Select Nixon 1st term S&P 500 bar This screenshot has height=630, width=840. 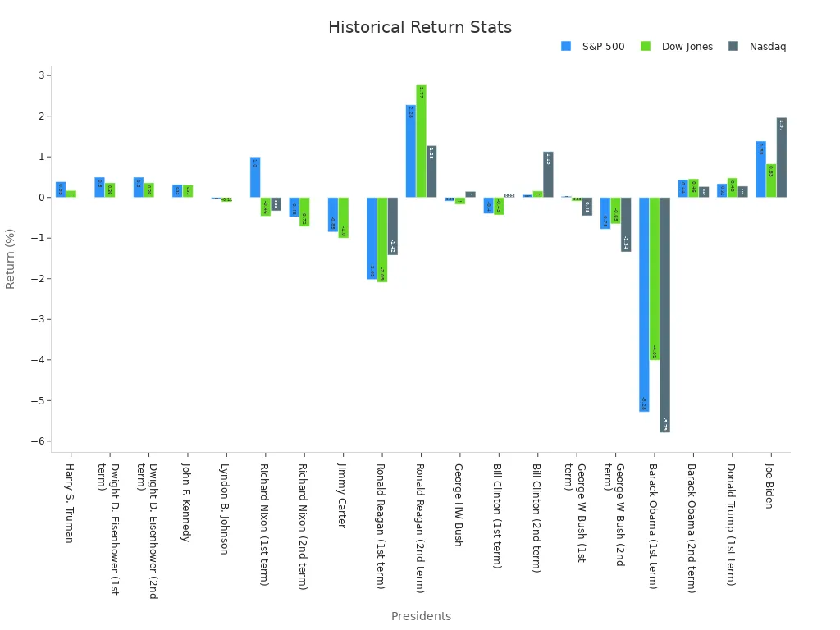pos(255,177)
